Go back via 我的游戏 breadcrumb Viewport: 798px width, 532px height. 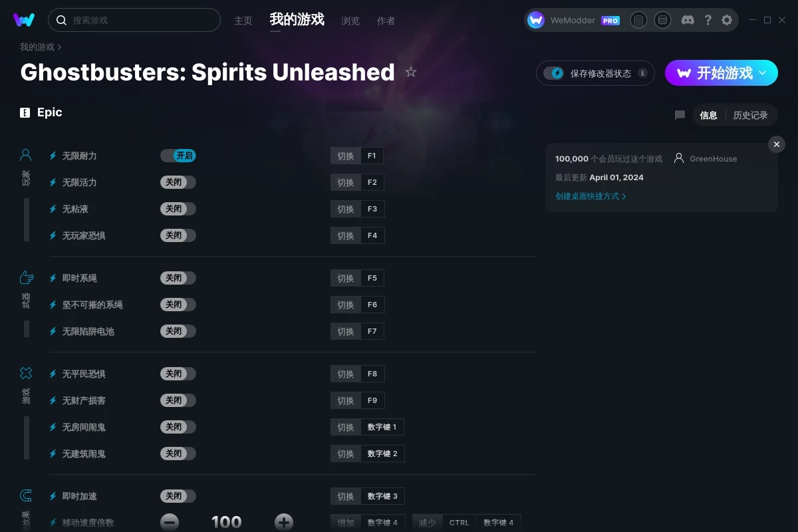[37, 47]
